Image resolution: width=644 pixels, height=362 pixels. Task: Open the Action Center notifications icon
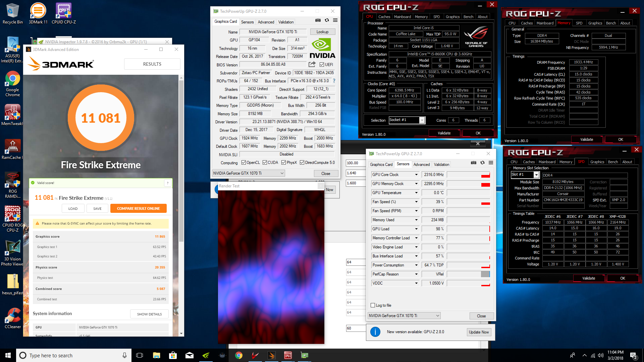[634, 356]
